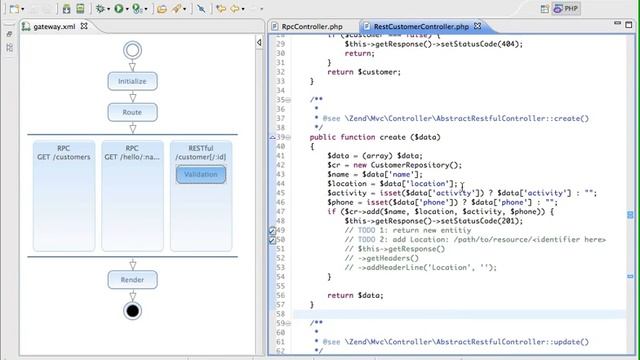The height and width of the screenshot is (360, 640).
Task: Select the black end circle node
Action: 133,311
